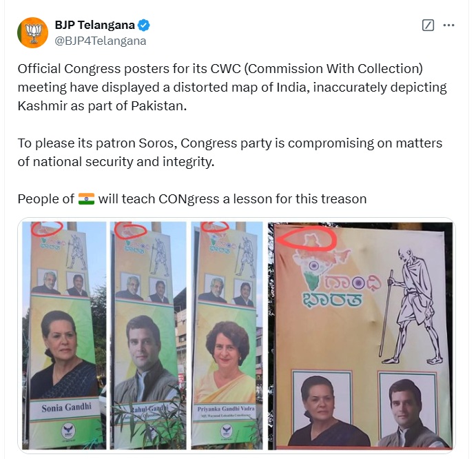This screenshot has height=459, width=476.
Task: Click Sonia Gandhi's framed portrait in large poster
Action: (x=322, y=408)
